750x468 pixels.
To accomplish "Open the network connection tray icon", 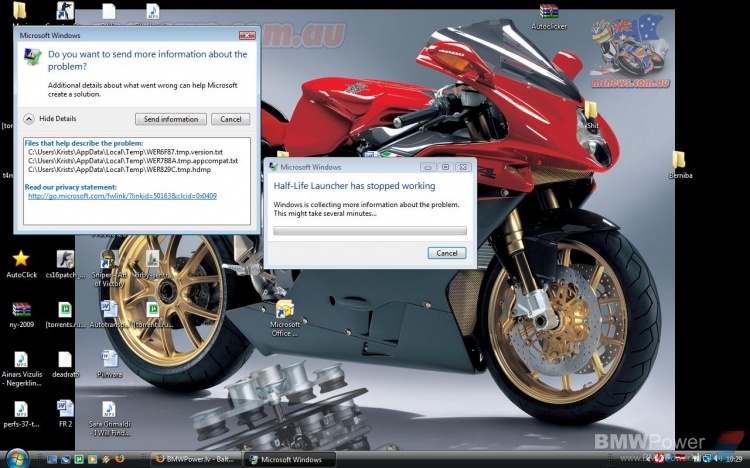I will click(707, 458).
